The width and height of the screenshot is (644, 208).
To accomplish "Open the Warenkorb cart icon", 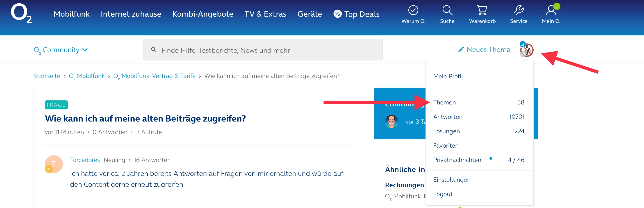I will coord(482,11).
